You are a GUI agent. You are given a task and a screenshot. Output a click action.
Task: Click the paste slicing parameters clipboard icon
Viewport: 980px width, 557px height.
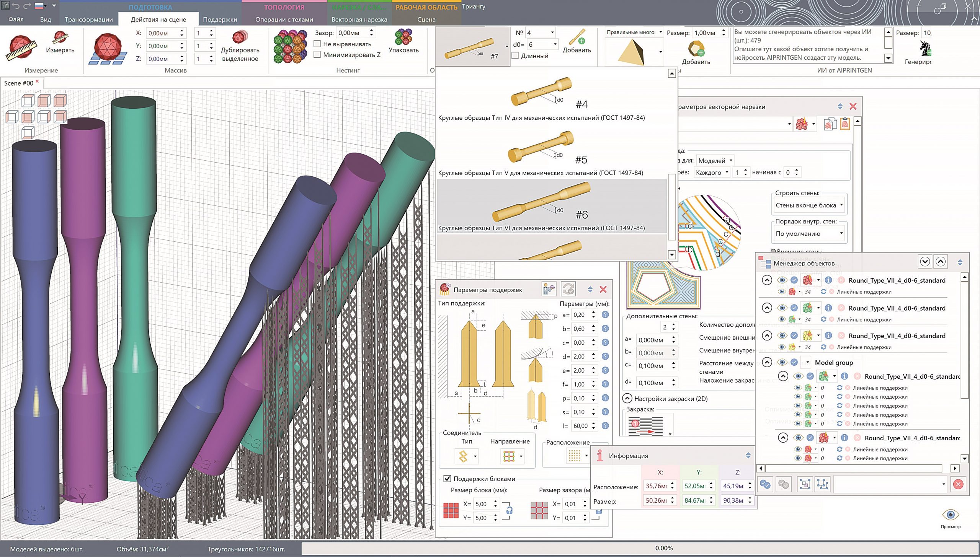(x=845, y=124)
